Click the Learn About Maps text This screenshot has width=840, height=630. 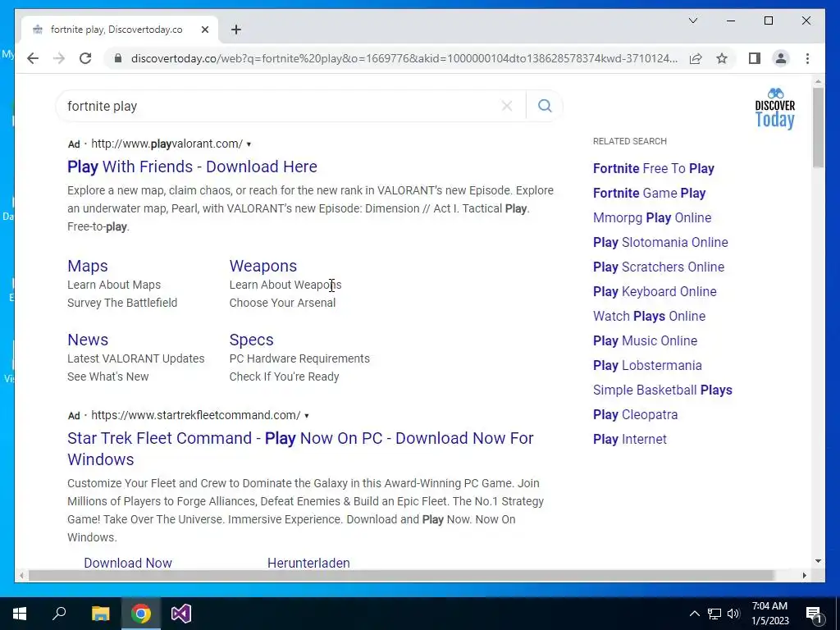coord(114,285)
